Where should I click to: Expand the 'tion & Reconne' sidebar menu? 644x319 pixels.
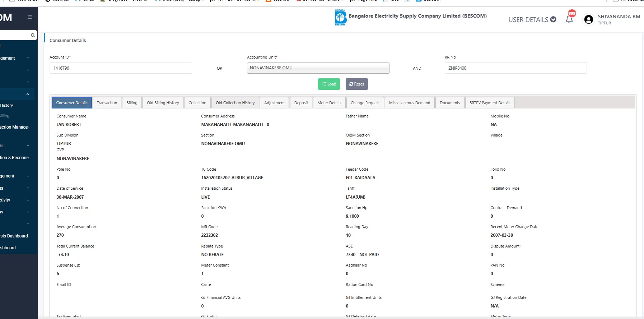(x=15, y=158)
